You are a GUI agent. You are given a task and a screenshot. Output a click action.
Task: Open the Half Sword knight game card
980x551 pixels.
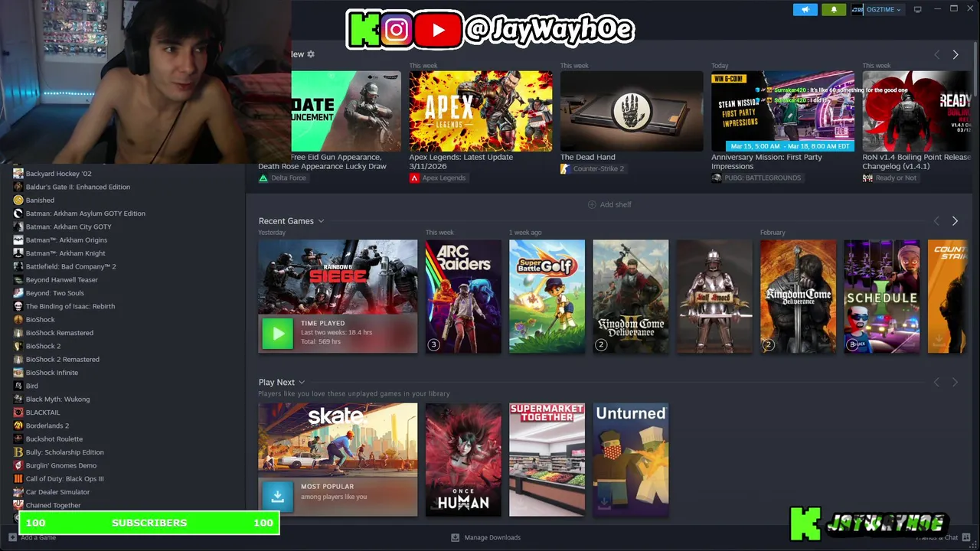point(714,296)
